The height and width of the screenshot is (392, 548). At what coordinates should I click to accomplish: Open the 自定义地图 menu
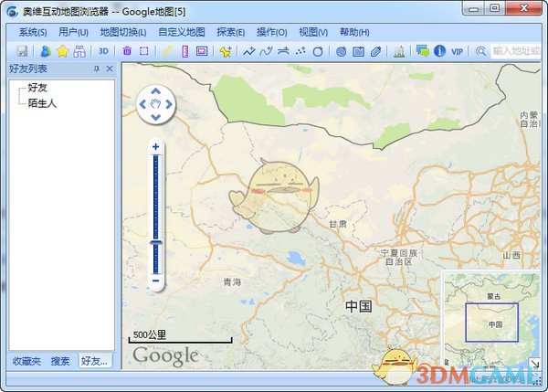click(182, 32)
